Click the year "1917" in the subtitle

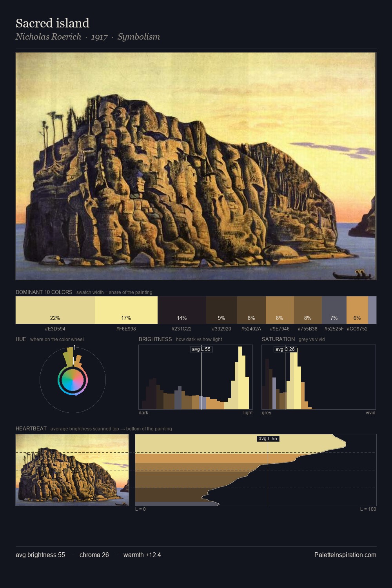click(x=100, y=37)
